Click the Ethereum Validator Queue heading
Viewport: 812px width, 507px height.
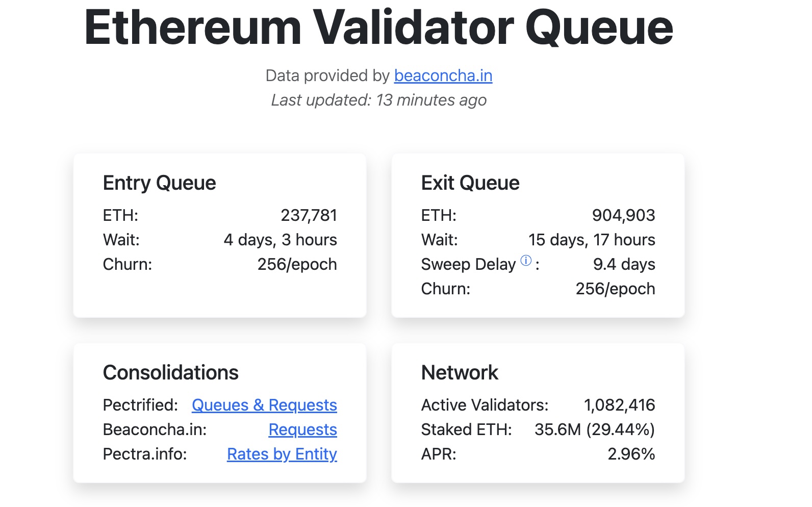(378, 28)
